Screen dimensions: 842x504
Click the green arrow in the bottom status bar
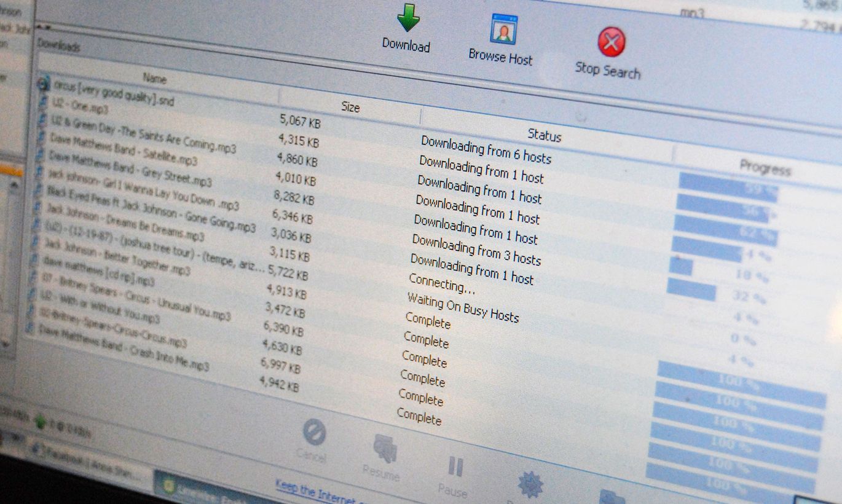click(40, 421)
